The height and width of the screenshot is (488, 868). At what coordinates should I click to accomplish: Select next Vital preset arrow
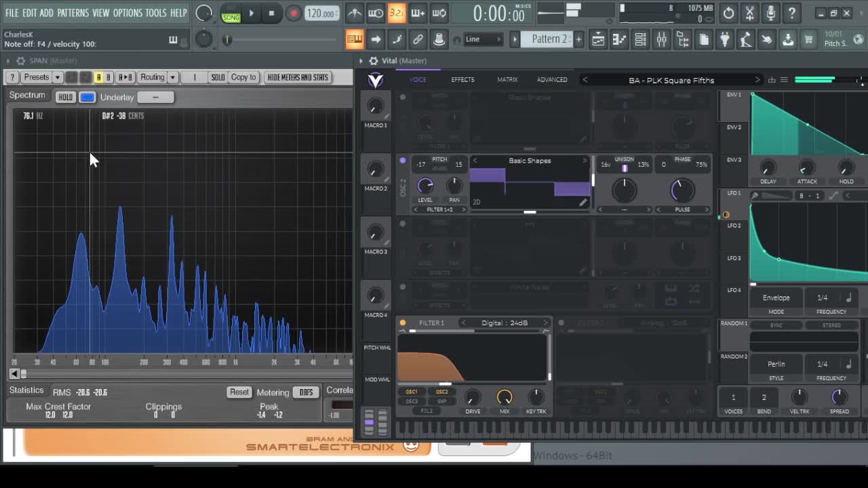(757, 80)
